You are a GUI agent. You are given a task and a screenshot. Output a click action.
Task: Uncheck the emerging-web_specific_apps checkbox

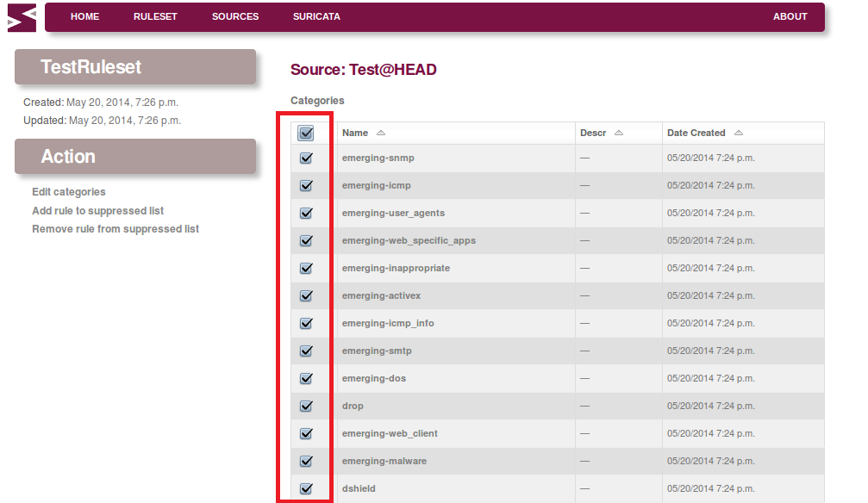tap(306, 240)
